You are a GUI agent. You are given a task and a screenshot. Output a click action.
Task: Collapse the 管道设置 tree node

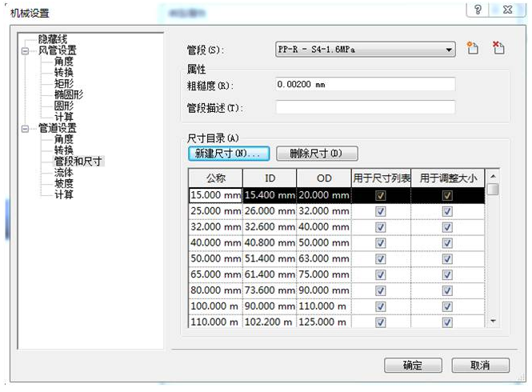pos(26,128)
